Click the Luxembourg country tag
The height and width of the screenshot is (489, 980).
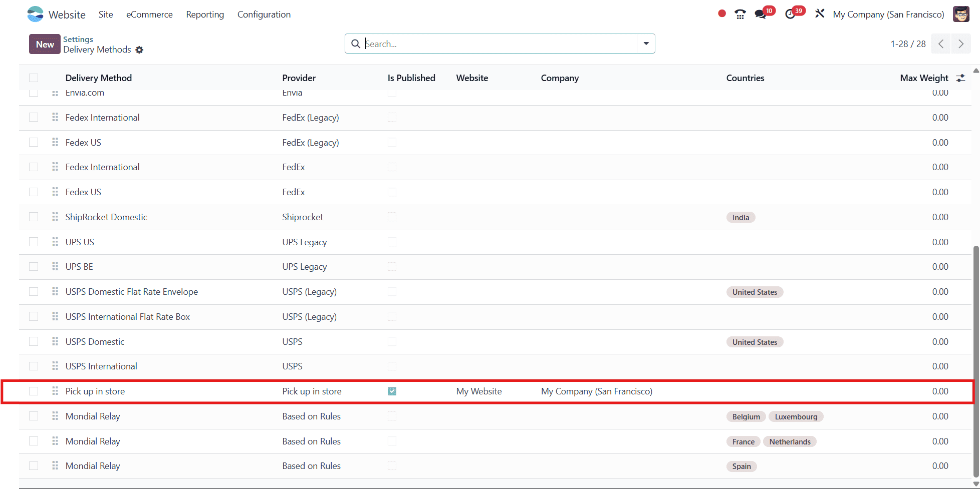[x=796, y=416]
